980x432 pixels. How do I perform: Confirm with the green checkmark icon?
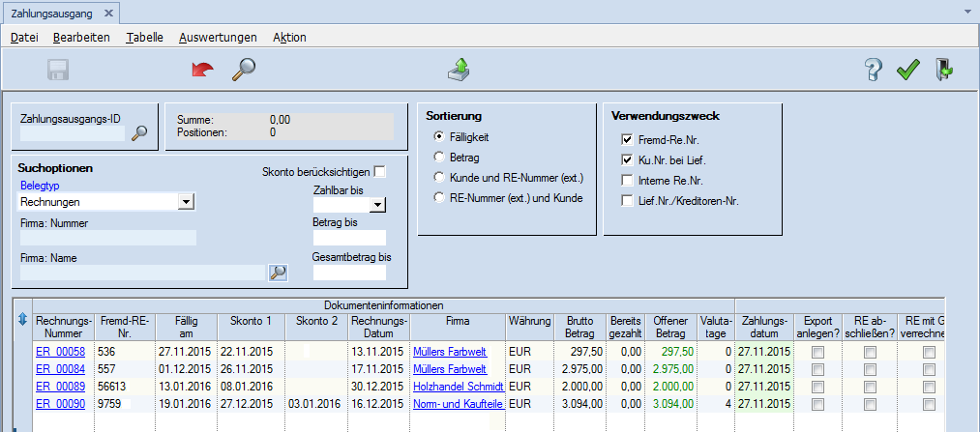(907, 70)
